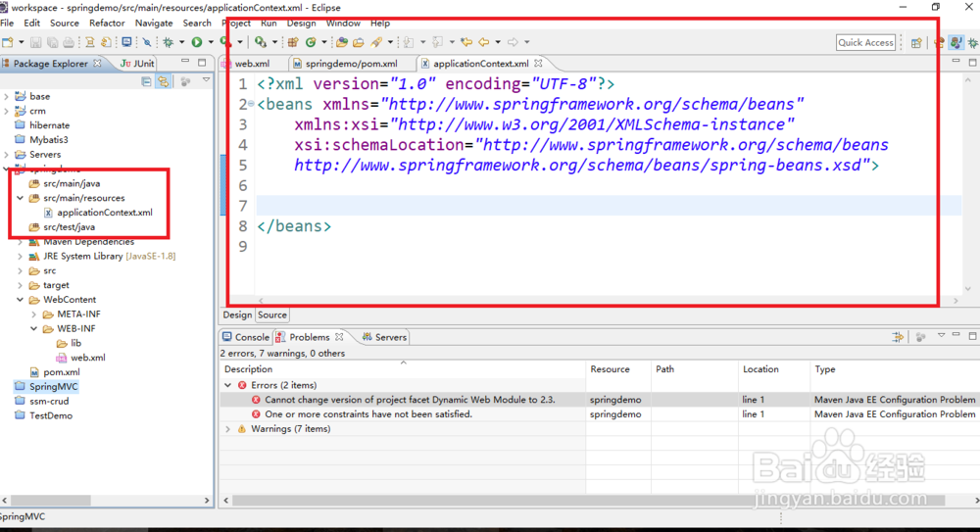Click the Save toolbar icon

click(x=35, y=42)
